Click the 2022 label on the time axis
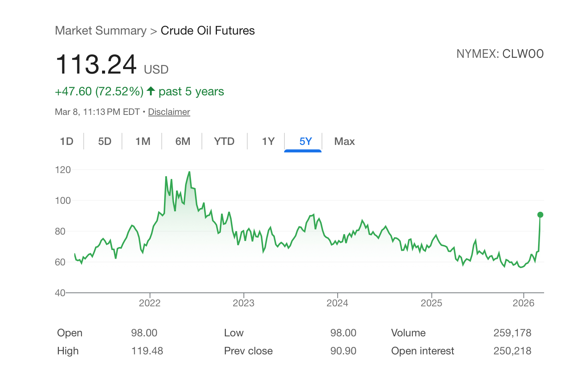The width and height of the screenshot is (588, 366). click(150, 303)
